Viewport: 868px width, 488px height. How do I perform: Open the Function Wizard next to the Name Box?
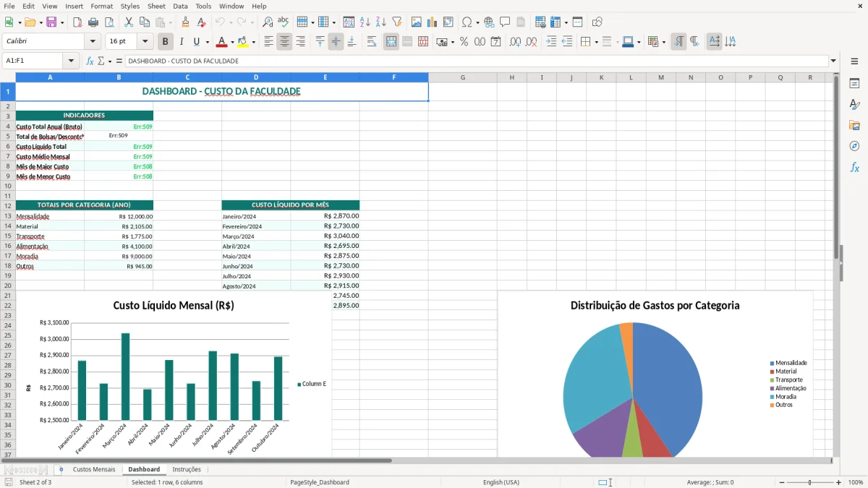[90, 61]
